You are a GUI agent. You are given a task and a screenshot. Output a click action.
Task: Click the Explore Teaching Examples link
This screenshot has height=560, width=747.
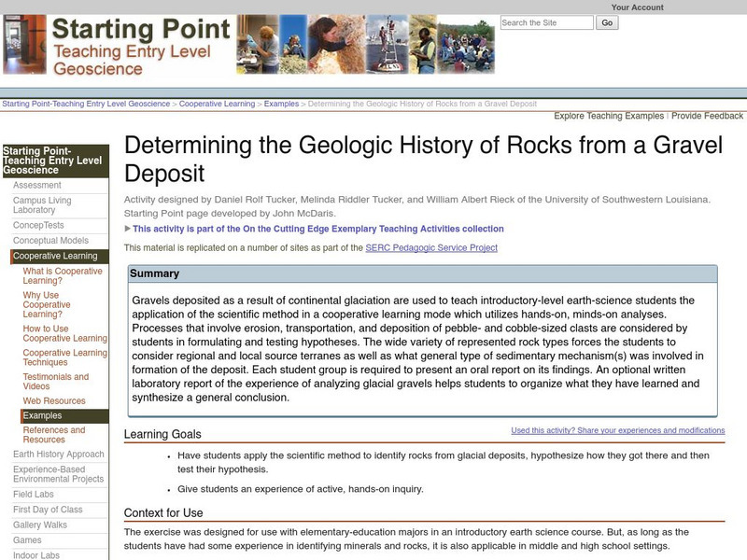tap(608, 116)
